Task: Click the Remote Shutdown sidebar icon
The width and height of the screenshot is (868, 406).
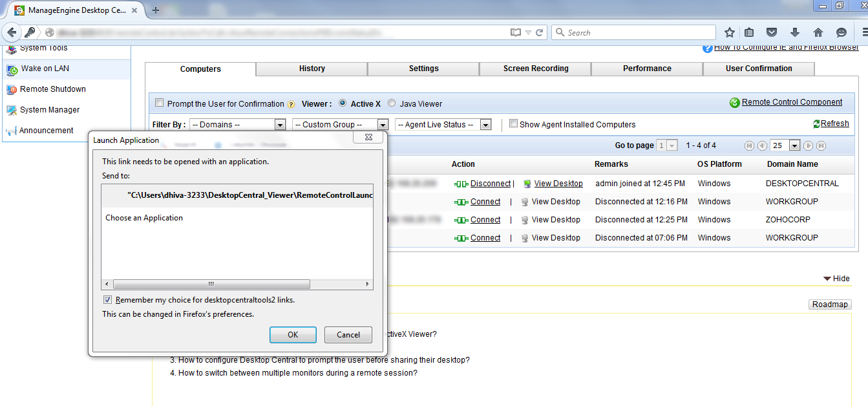Action: coord(12,90)
